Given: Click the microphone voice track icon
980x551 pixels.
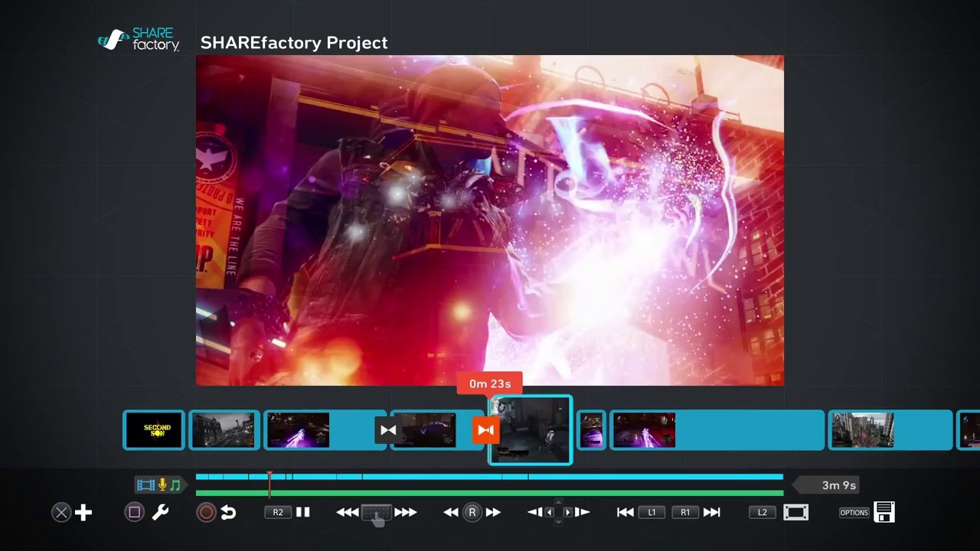Looking at the screenshot, I should click(x=162, y=485).
